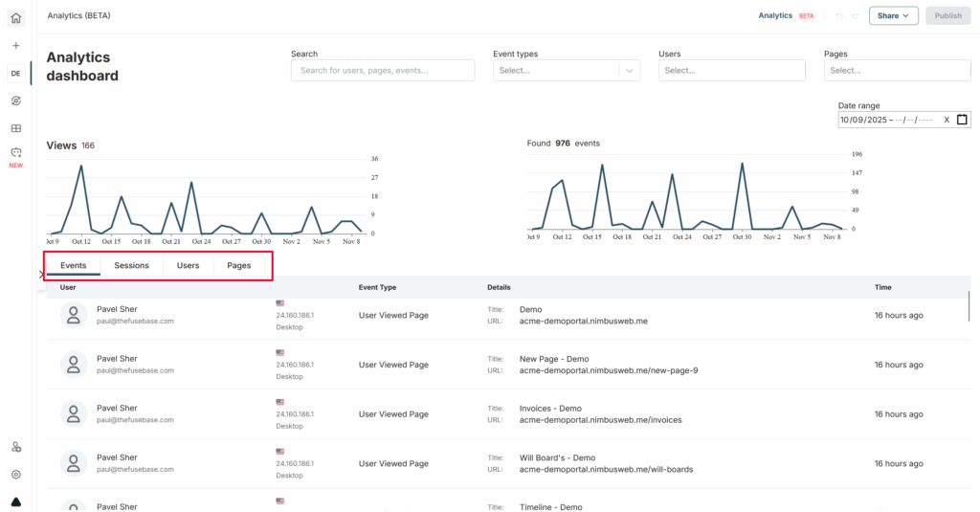Open the DE workspace badge

click(x=15, y=74)
